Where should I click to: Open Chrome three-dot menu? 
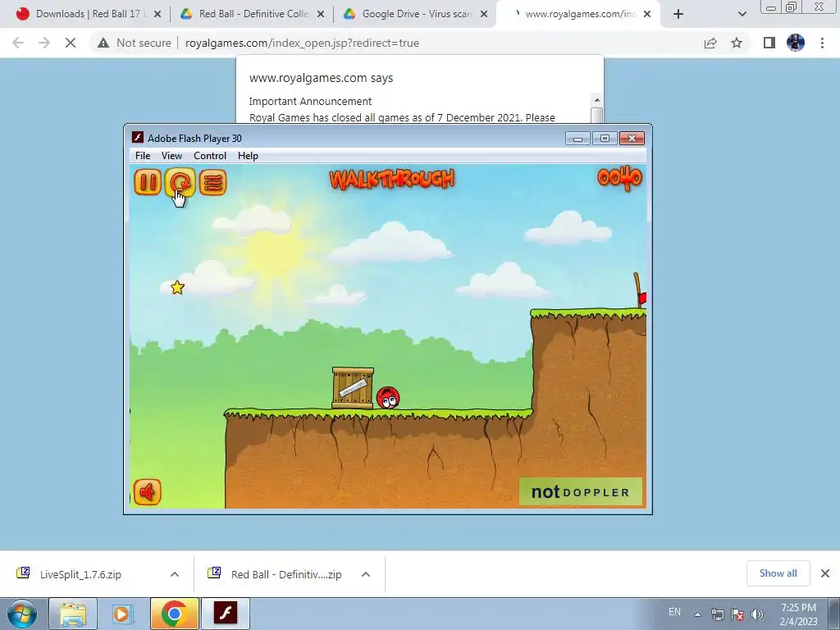822,43
